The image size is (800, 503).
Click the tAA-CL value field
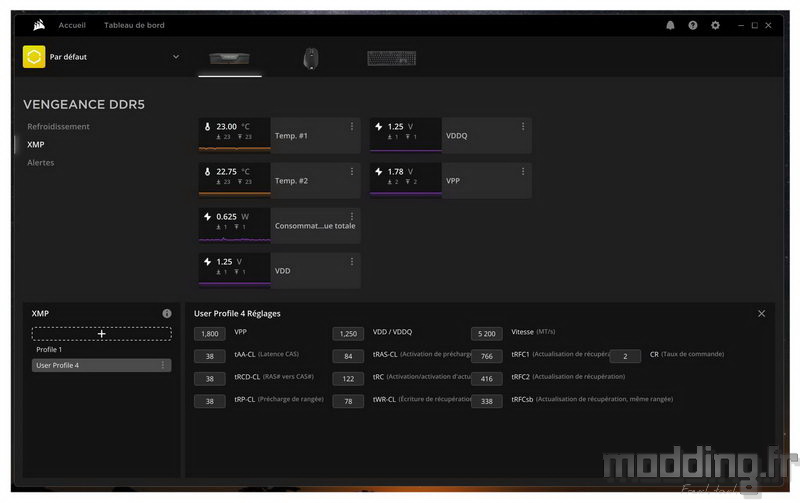tap(210, 356)
